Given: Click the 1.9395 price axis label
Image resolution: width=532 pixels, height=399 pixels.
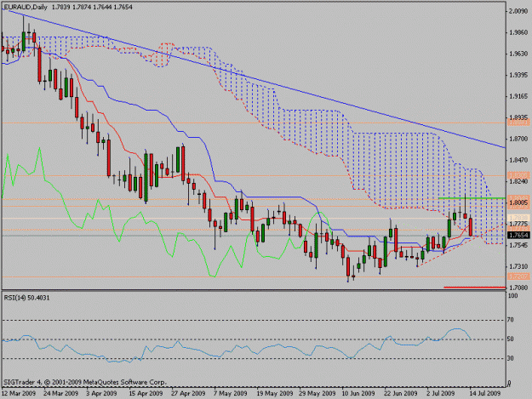Looking at the screenshot, I should (x=518, y=75).
